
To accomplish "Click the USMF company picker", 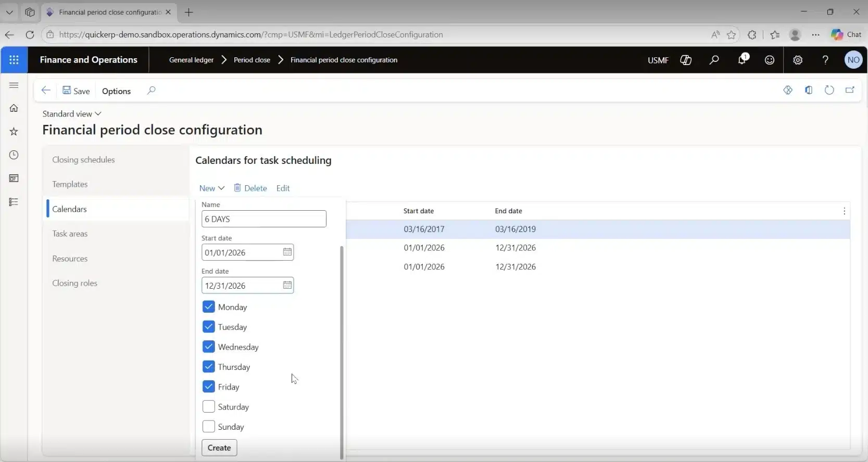I will point(658,60).
